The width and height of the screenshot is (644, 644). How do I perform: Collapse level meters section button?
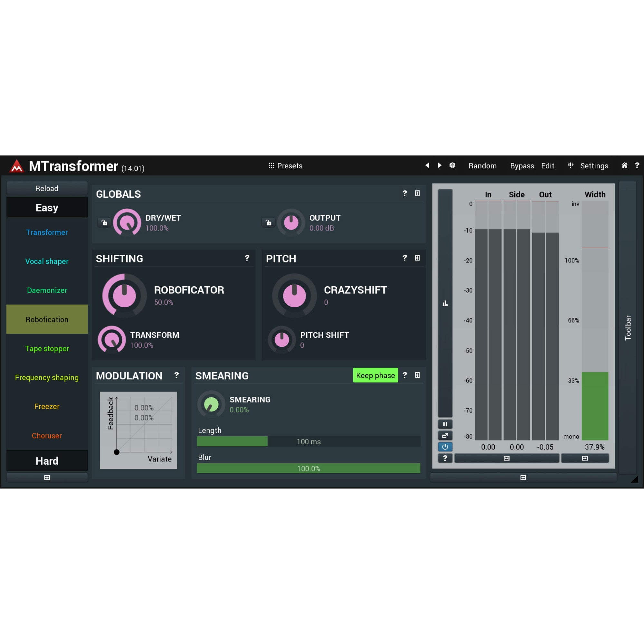(x=507, y=458)
